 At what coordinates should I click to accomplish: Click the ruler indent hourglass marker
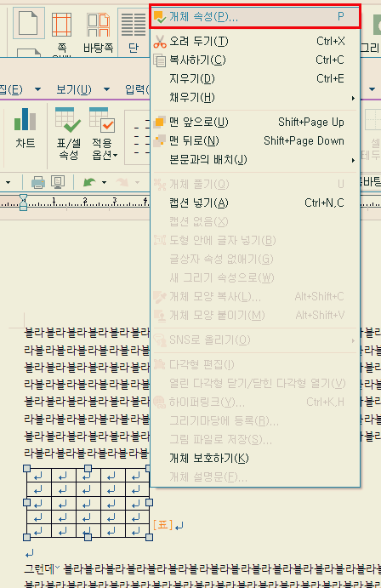[x=23, y=203]
